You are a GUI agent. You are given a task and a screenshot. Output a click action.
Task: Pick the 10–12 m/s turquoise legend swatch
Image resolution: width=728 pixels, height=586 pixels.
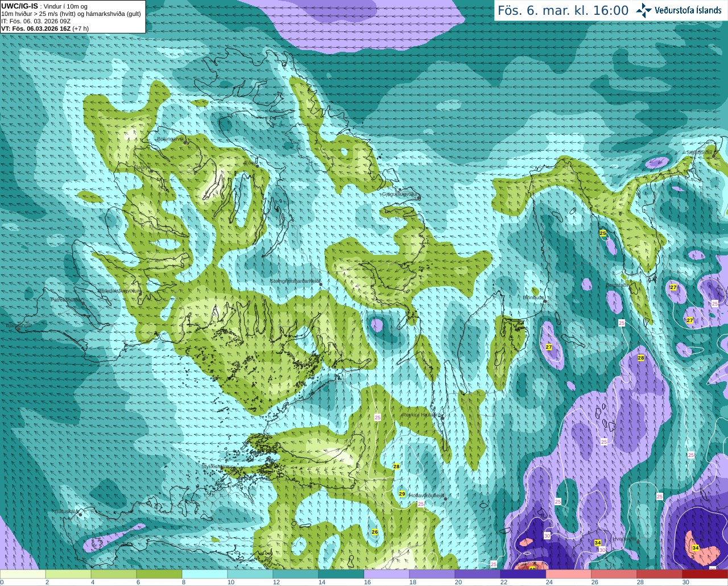pos(250,574)
